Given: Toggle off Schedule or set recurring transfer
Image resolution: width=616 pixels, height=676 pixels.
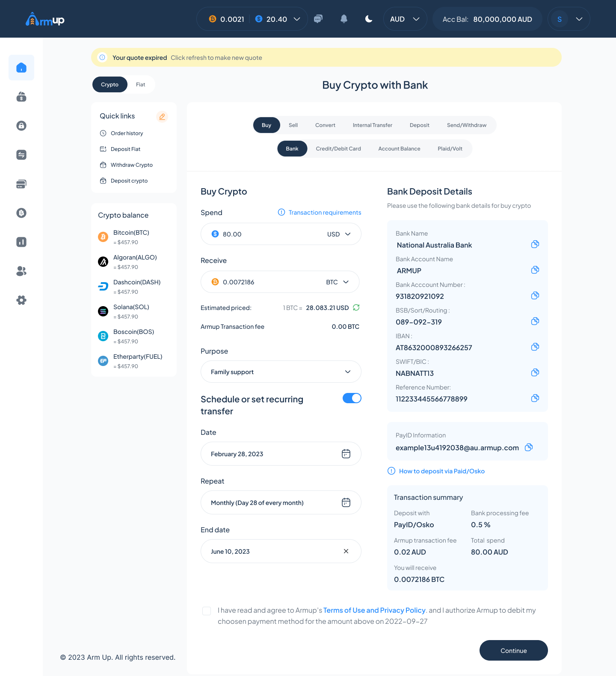Looking at the screenshot, I should [x=352, y=398].
